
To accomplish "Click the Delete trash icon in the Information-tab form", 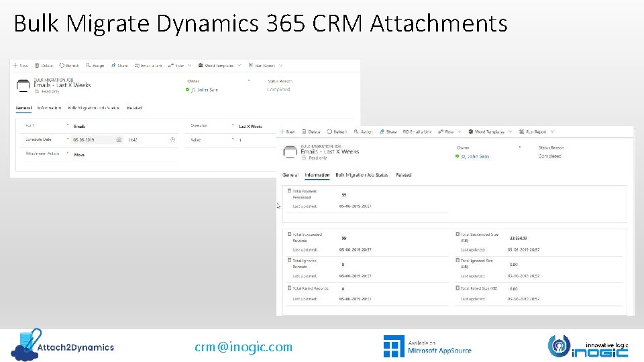I will click(x=304, y=132).
